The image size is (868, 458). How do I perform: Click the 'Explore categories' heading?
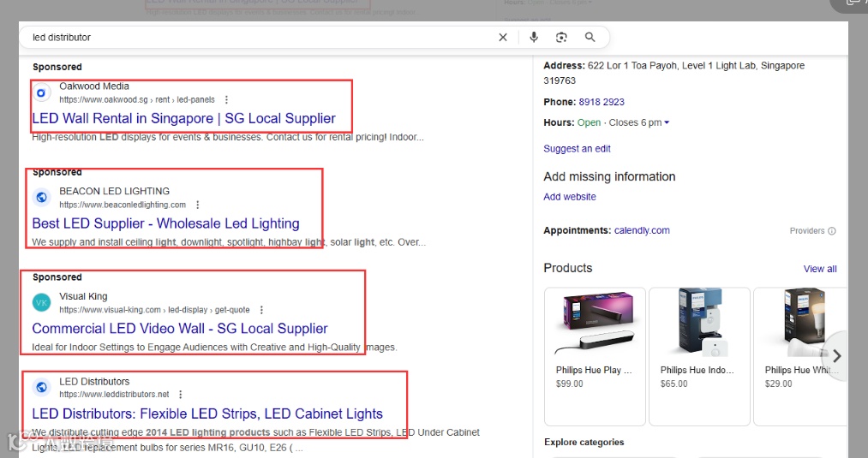pos(584,442)
